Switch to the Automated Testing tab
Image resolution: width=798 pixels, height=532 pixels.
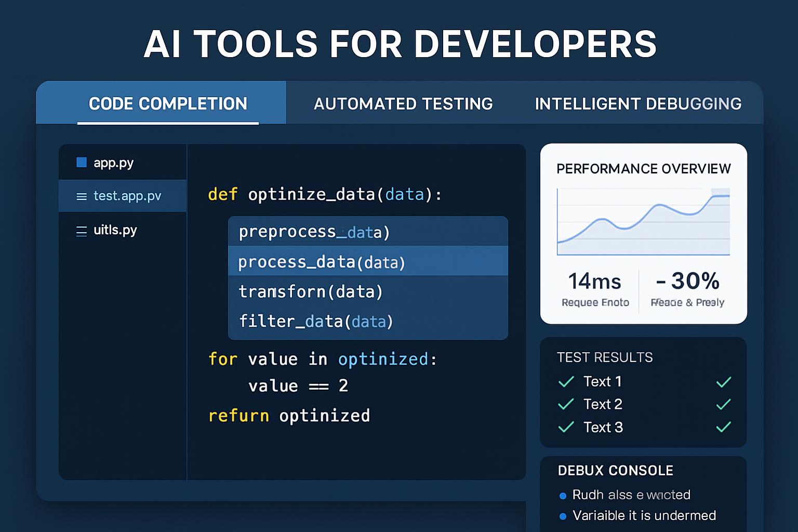coord(403,104)
